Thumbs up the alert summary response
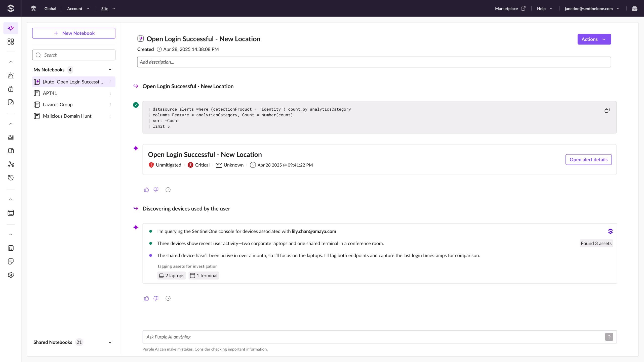Image resolution: width=644 pixels, height=362 pixels. click(146, 190)
